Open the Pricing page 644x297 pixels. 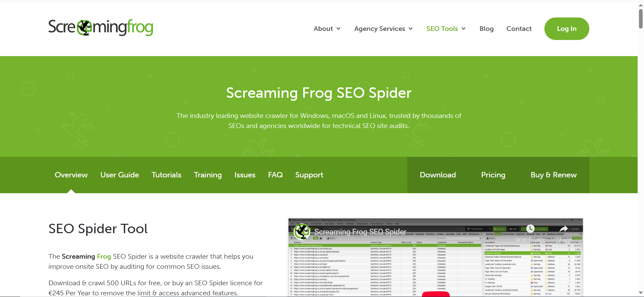(x=493, y=175)
